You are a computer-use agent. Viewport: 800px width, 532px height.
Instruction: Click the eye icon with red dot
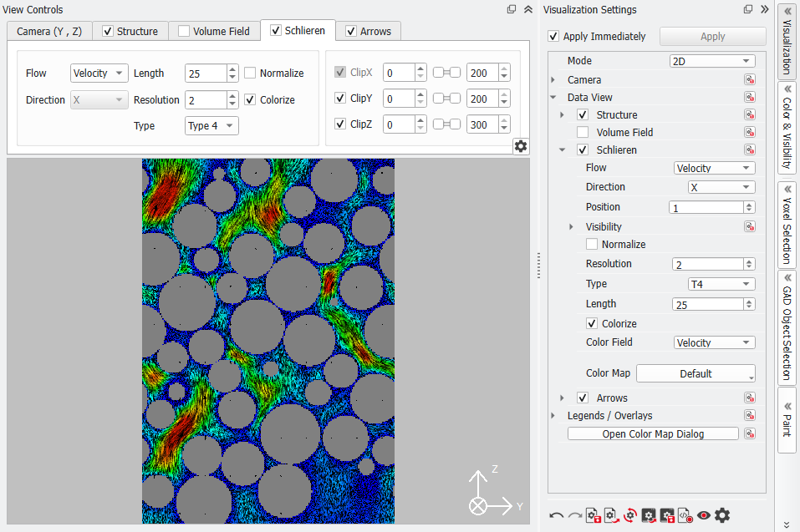click(704, 515)
